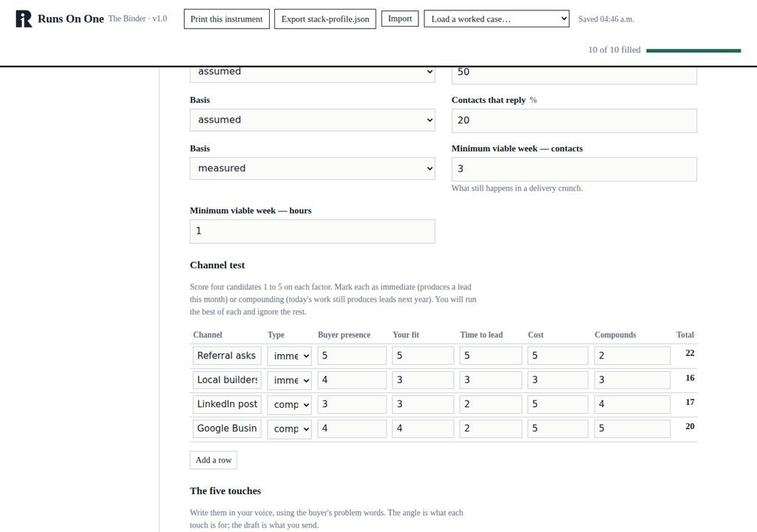Edit Compounds for Referral asks
The height and width of the screenshot is (532, 757).
coord(632,355)
